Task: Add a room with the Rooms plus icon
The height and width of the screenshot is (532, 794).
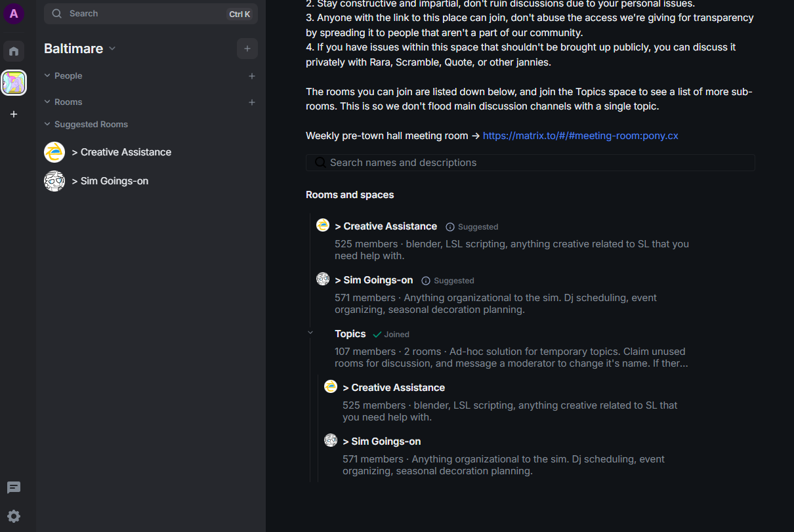Action: click(x=252, y=102)
